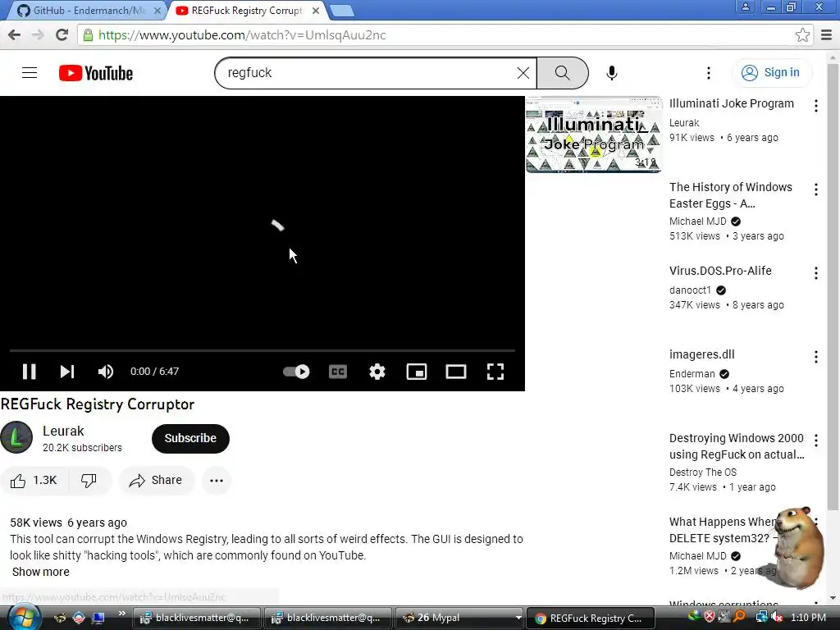Image resolution: width=840 pixels, height=630 pixels.
Task: Open options for Virus.DOS.Pro-Alife video
Action: click(816, 273)
